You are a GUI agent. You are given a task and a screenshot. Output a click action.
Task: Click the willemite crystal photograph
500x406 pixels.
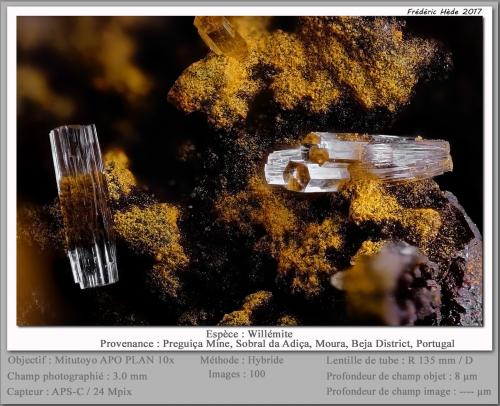click(x=250, y=171)
